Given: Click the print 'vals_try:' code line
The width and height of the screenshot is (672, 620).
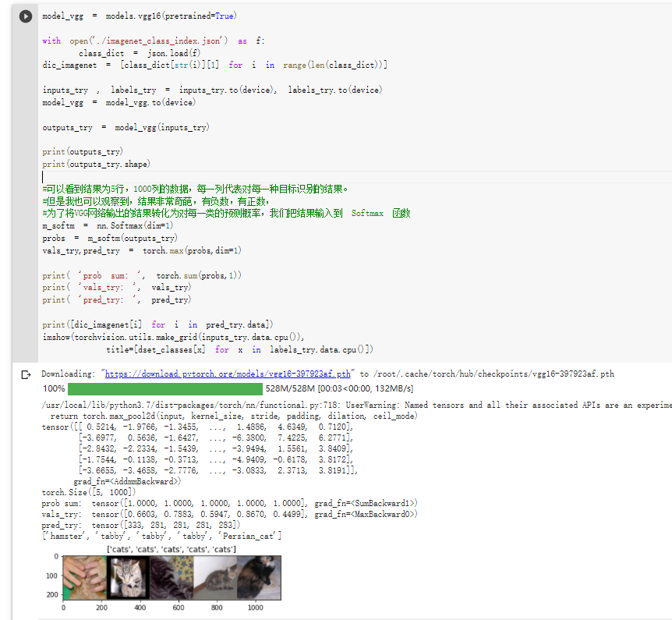Looking at the screenshot, I should (117, 287).
